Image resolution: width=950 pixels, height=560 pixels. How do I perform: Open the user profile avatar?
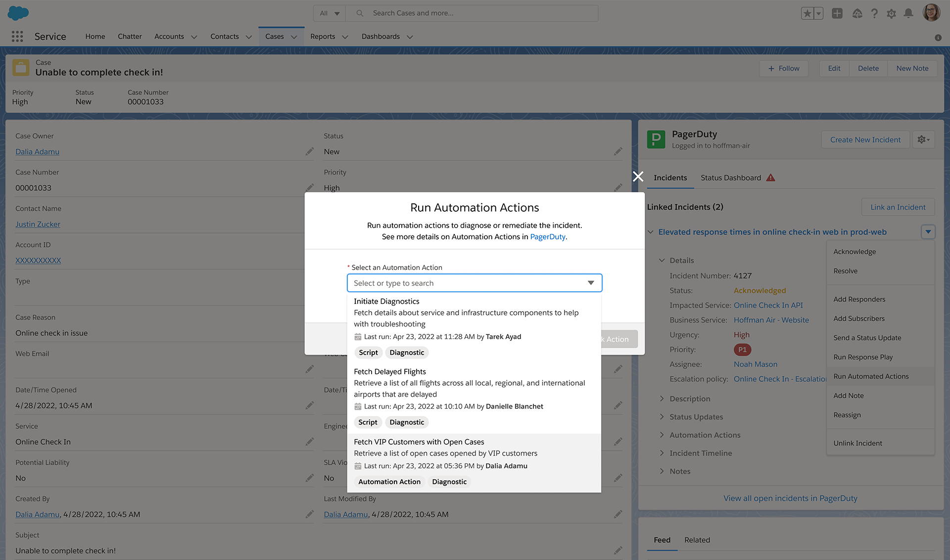click(932, 13)
